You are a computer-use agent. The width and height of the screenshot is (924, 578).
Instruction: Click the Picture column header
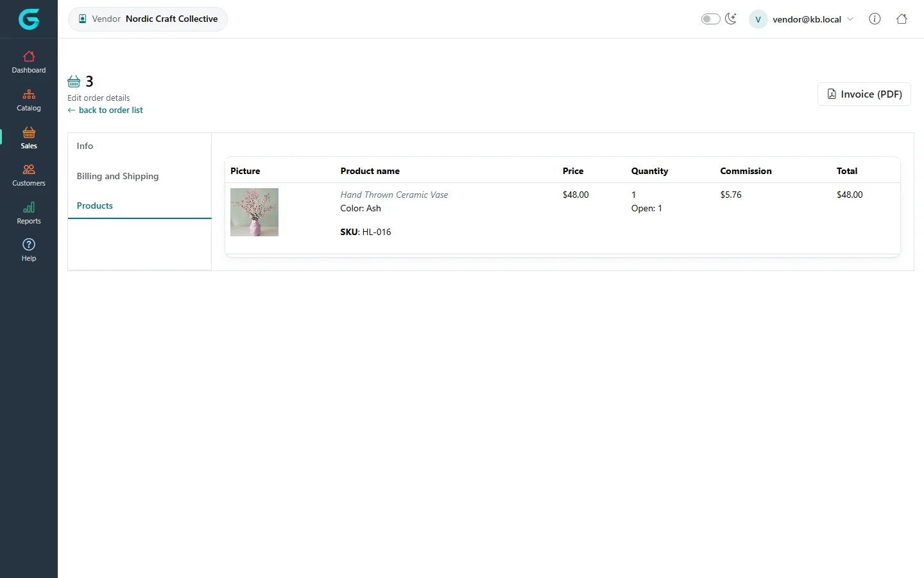tap(245, 171)
